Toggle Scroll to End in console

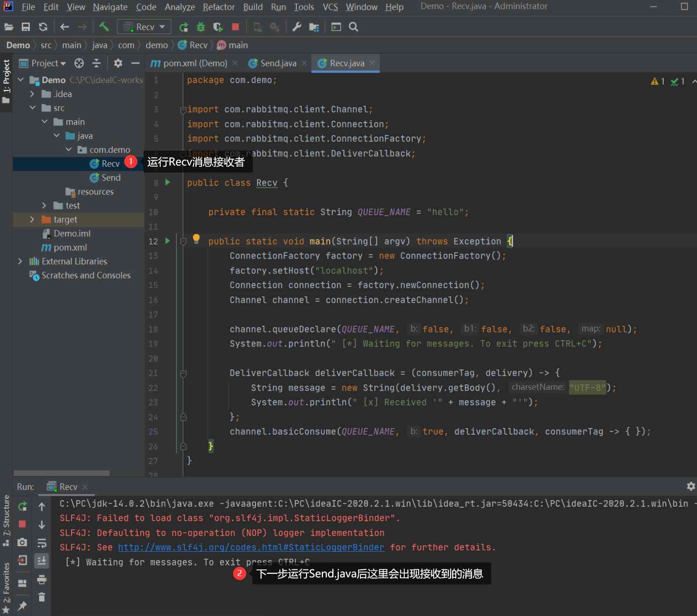click(42, 561)
